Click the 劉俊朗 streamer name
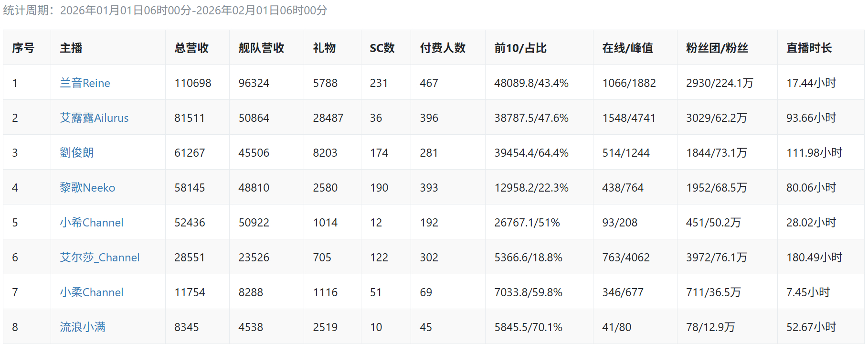 [77, 153]
